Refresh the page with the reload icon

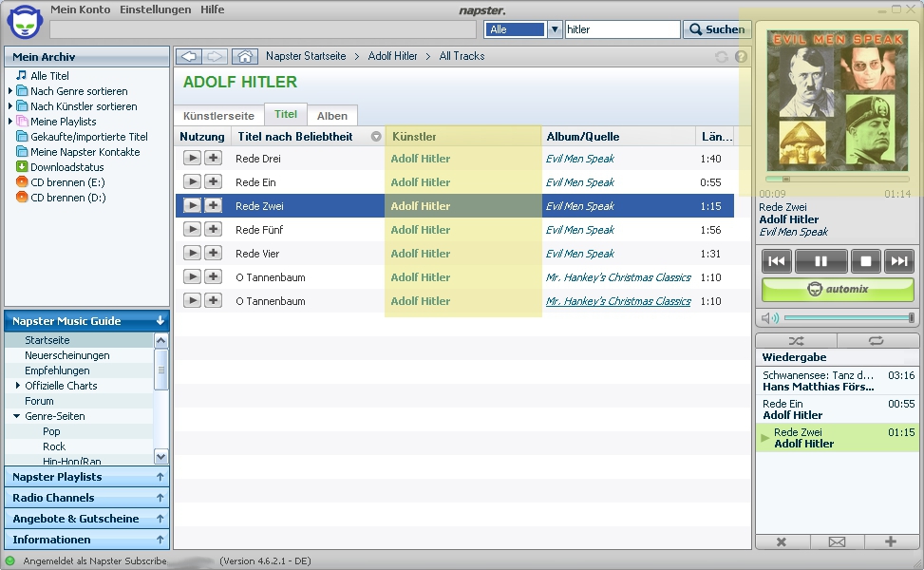[x=722, y=57]
